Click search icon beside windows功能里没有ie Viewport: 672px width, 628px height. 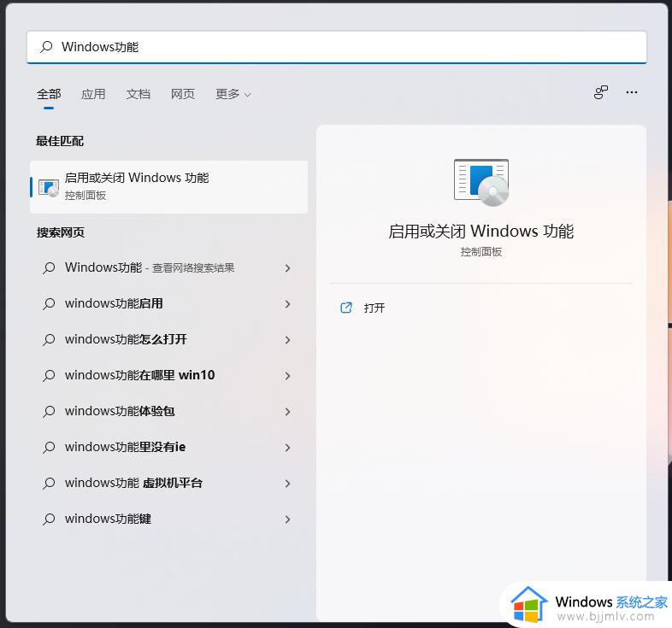coord(49,448)
